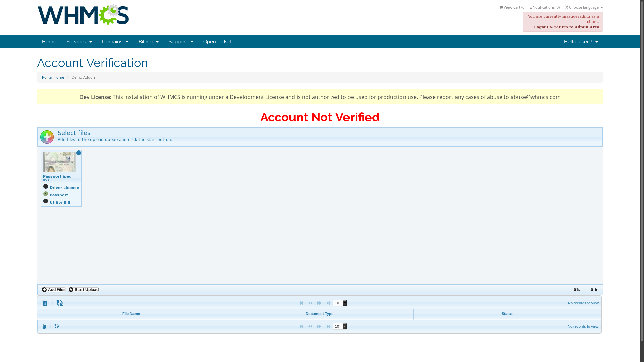This screenshot has width=644, height=362.
Task: Open the top rows-per-page dropdown
Action: tap(340, 303)
